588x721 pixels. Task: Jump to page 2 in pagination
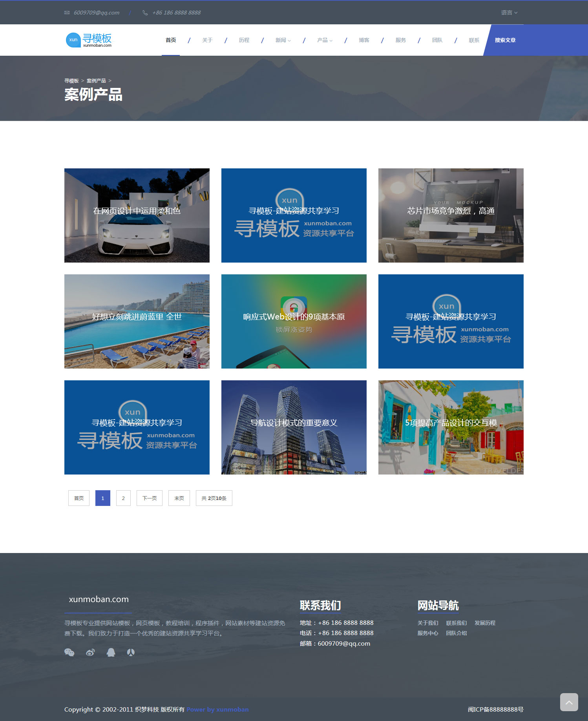point(123,498)
